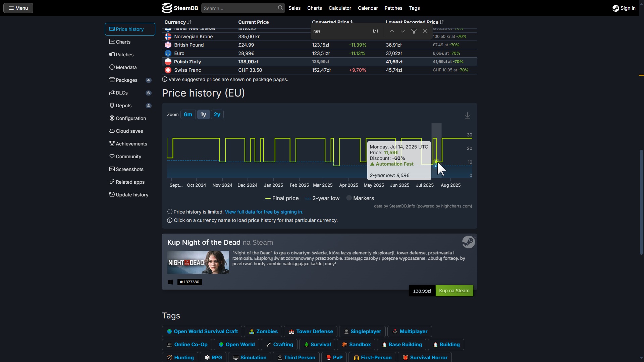Open the Cloud saves sidebar section
This screenshot has width=644, height=362.
click(x=129, y=131)
